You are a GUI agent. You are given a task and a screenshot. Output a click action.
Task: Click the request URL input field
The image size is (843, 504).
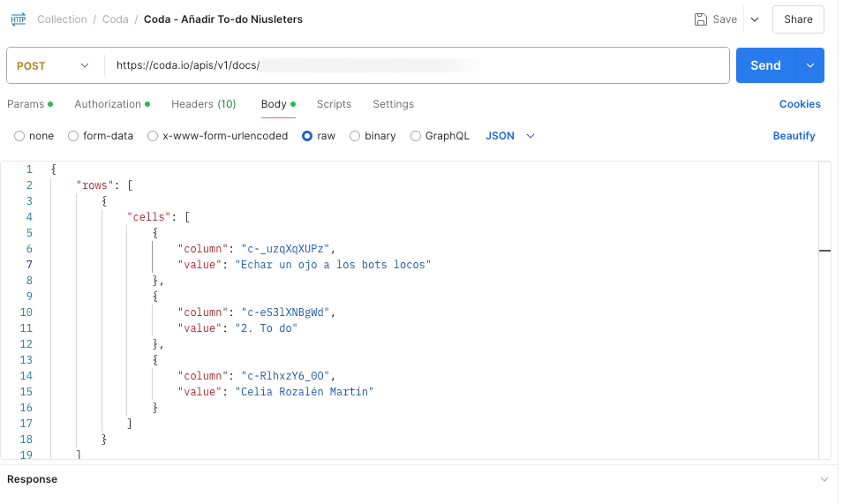[x=415, y=65]
